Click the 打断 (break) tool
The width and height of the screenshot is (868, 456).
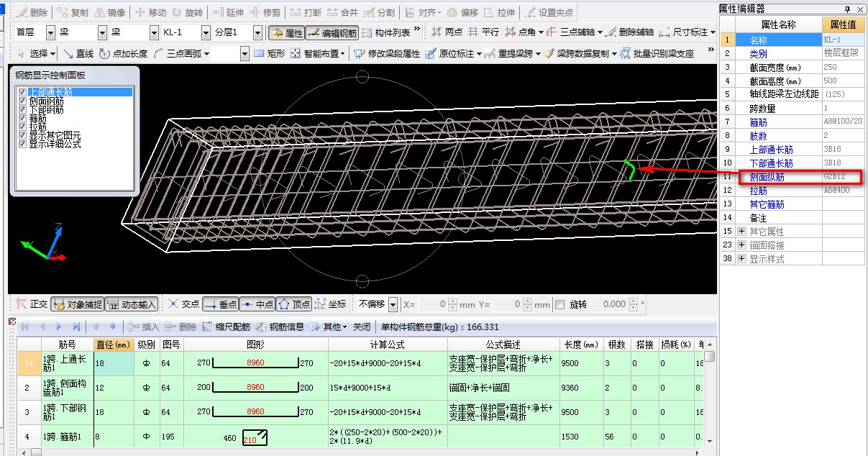point(306,13)
